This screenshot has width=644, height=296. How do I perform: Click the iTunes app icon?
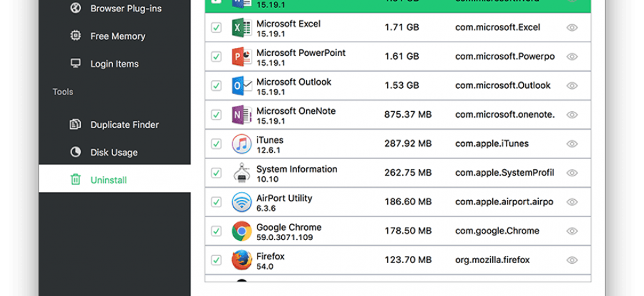coord(242,144)
